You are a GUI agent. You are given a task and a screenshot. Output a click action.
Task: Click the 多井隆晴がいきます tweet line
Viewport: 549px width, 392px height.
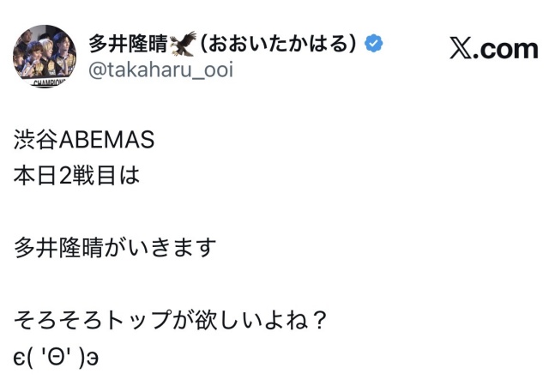click(116, 249)
